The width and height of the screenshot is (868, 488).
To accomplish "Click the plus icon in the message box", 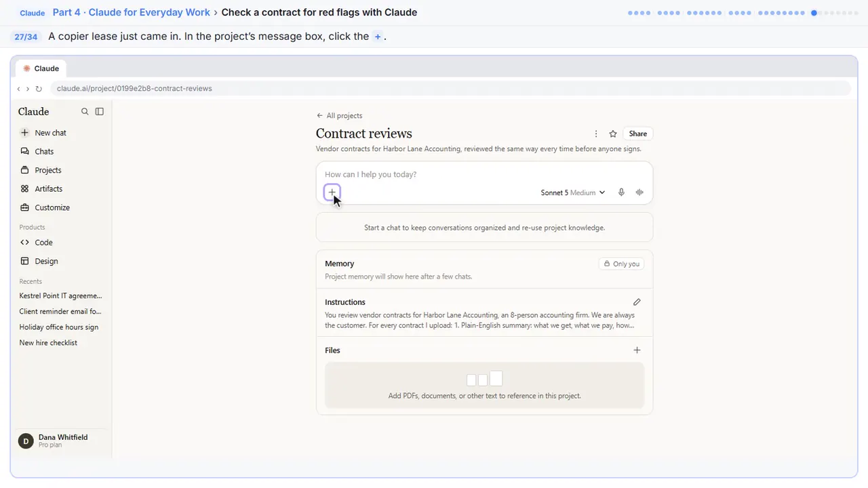I will 332,192.
